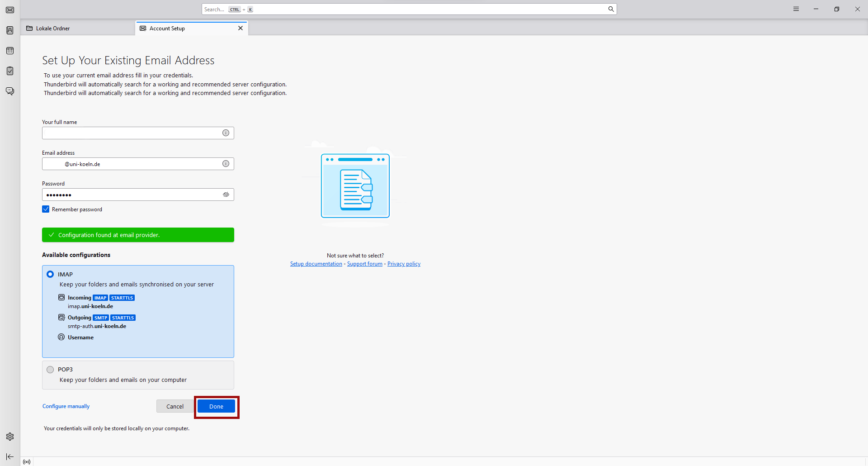Click the Done button
Viewport: 868px width, 466px height.
(216, 406)
